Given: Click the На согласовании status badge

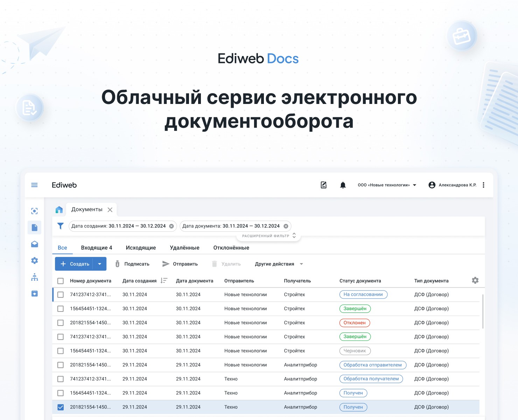Looking at the screenshot, I should [x=363, y=294].
